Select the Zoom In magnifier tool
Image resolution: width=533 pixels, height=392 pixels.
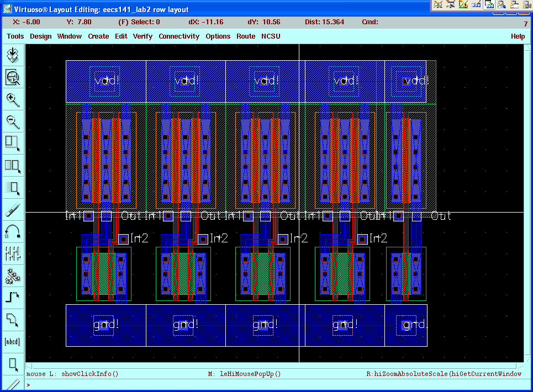point(13,99)
